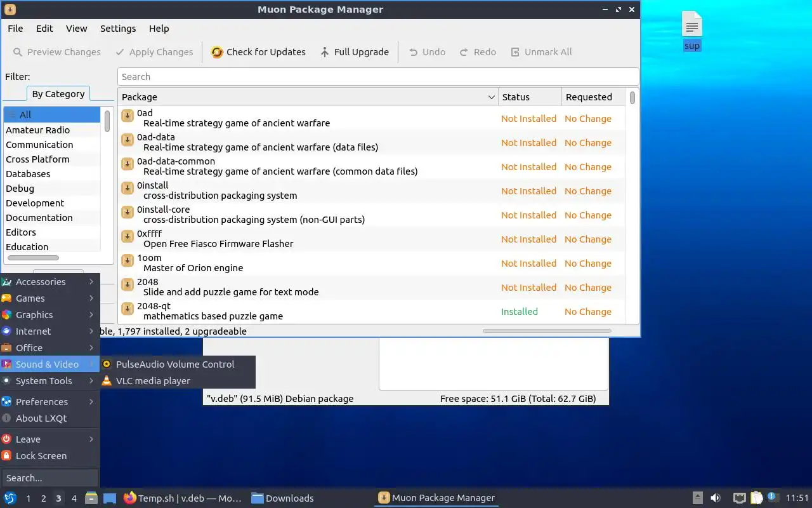812x508 pixels.
Task: Select the By Category filter tab
Action: pyautogui.click(x=58, y=94)
